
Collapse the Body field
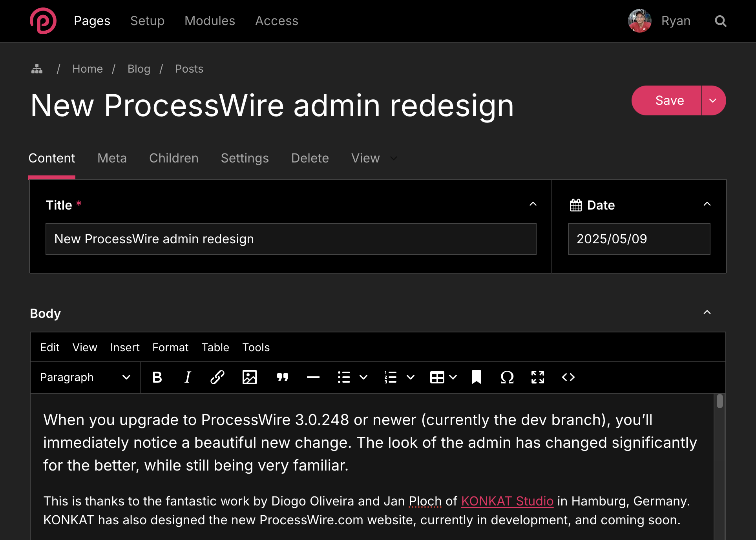(x=707, y=312)
